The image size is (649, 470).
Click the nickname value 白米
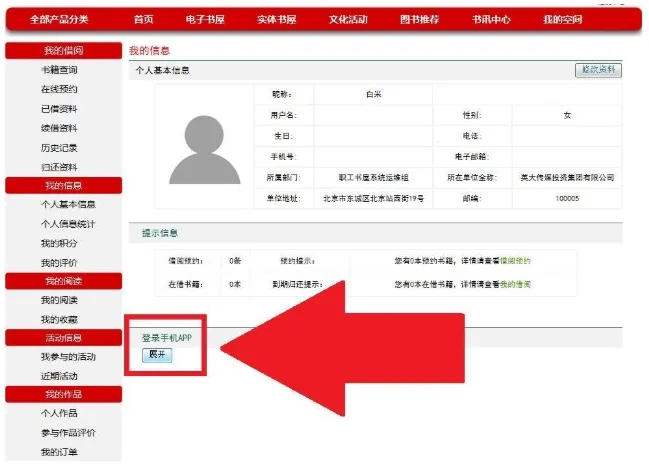coord(374,94)
